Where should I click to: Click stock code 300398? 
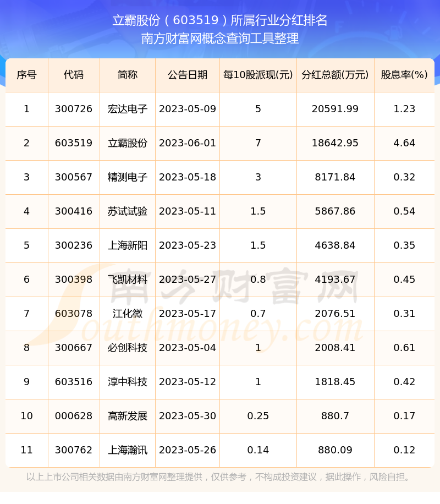click(74, 280)
